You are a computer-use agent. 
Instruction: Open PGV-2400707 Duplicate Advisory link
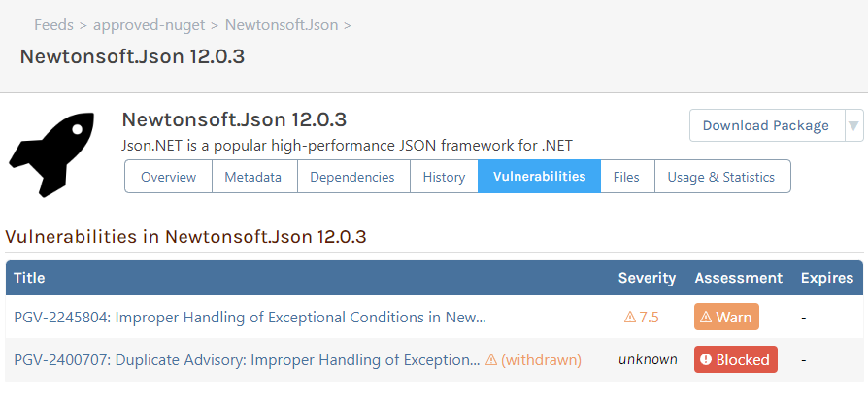pyautogui.click(x=247, y=360)
